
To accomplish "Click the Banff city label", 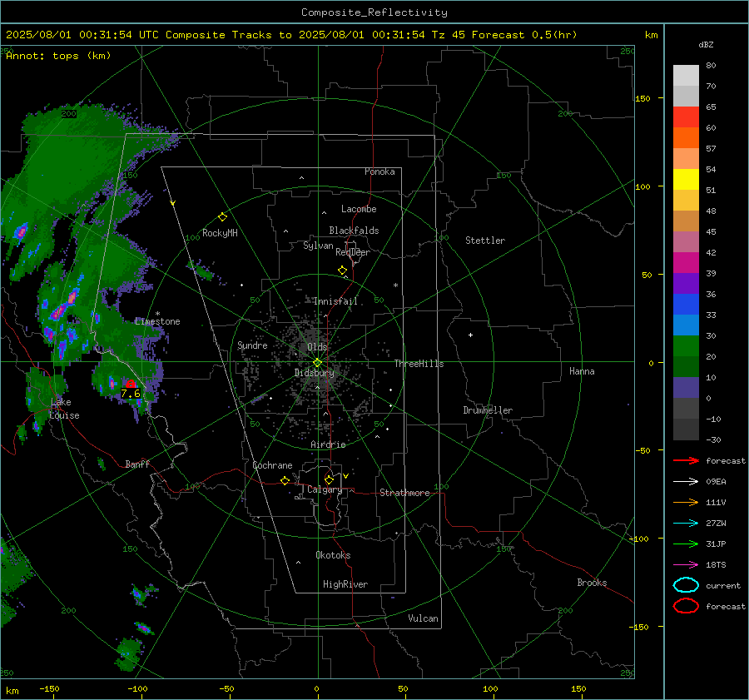I will 137,464.
